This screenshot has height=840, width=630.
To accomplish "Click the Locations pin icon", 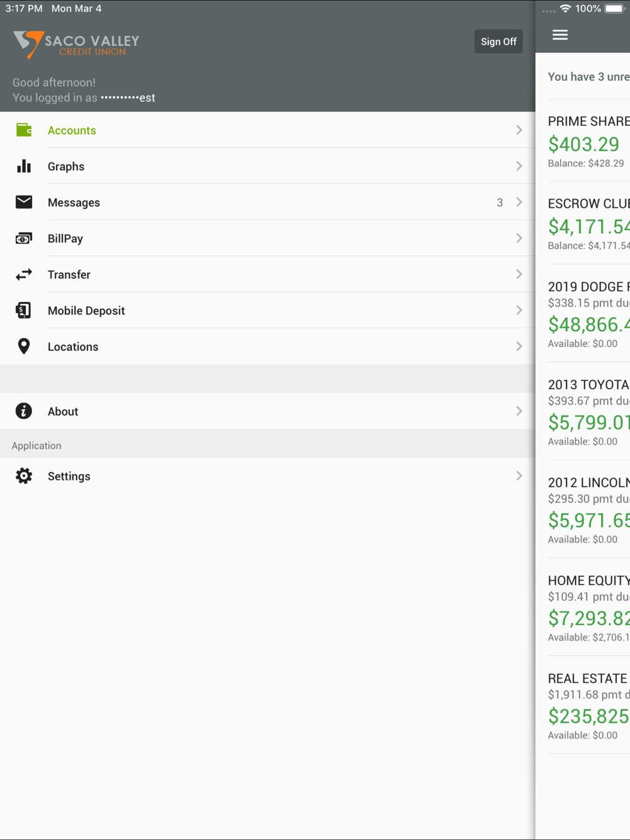I will coord(24,346).
